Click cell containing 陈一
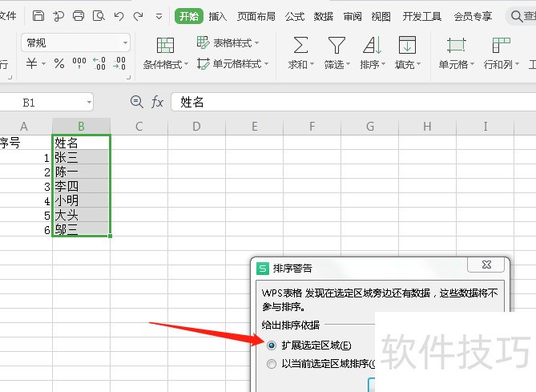 click(x=82, y=172)
